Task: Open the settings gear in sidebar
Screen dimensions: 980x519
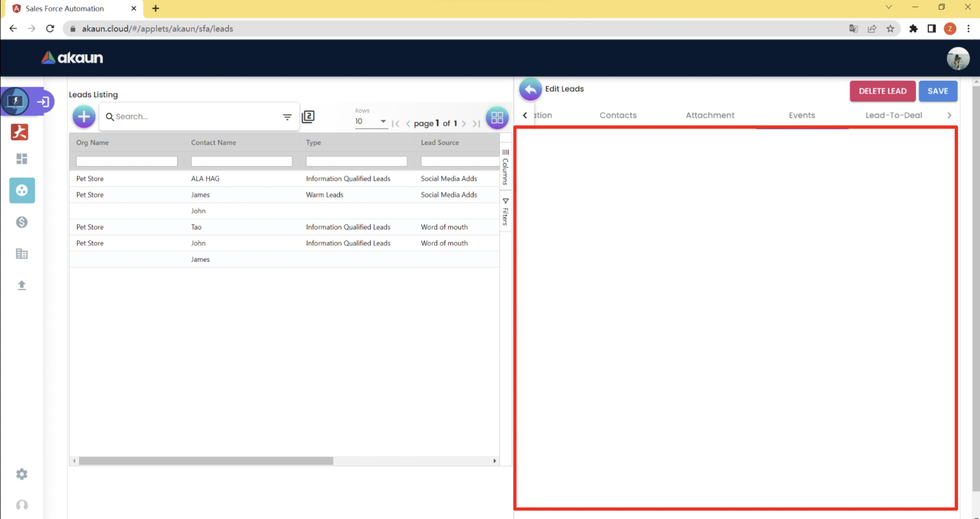Action: tap(22, 474)
